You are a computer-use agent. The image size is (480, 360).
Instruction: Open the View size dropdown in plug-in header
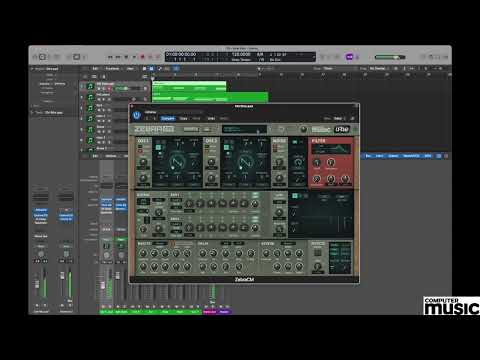[x=338, y=118]
